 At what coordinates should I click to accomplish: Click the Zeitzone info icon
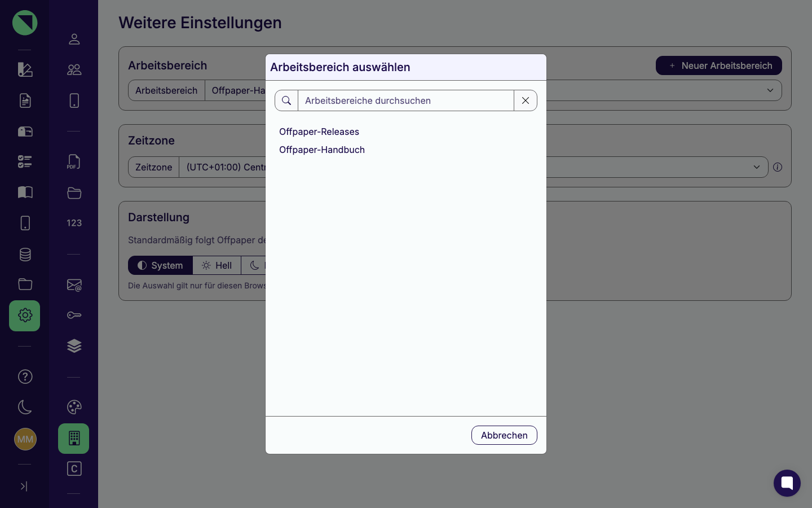point(778,167)
